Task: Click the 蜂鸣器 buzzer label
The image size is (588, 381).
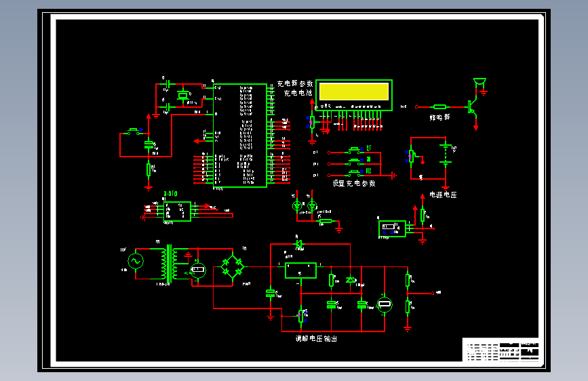Action: pyautogui.click(x=439, y=117)
